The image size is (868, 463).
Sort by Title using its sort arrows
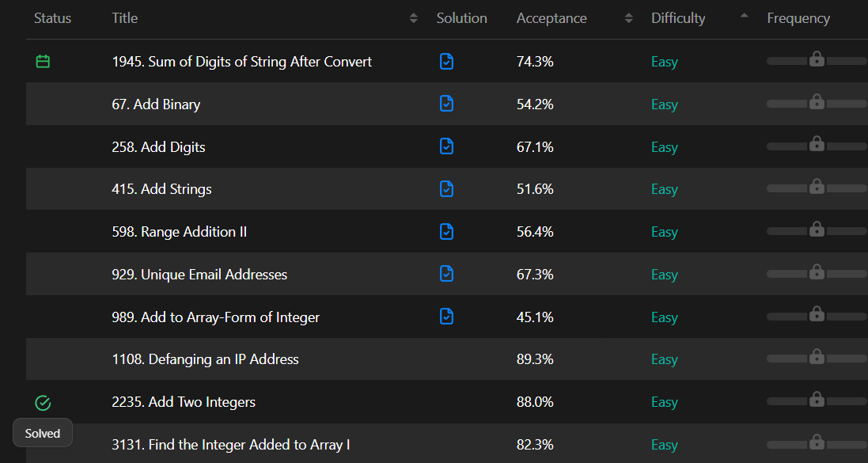tap(414, 18)
